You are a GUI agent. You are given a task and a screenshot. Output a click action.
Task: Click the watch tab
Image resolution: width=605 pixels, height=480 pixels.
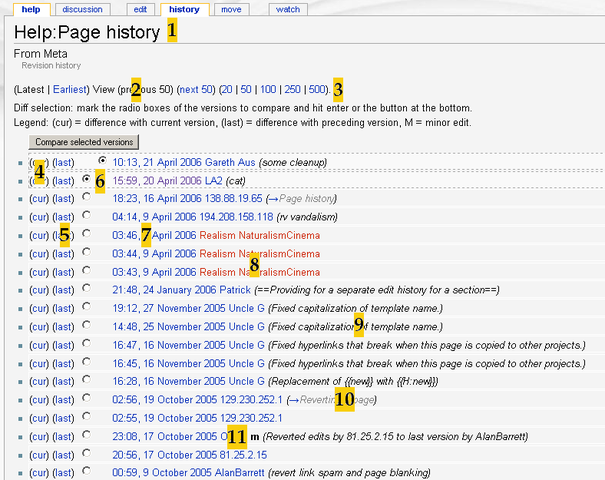[x=287, y=9]
